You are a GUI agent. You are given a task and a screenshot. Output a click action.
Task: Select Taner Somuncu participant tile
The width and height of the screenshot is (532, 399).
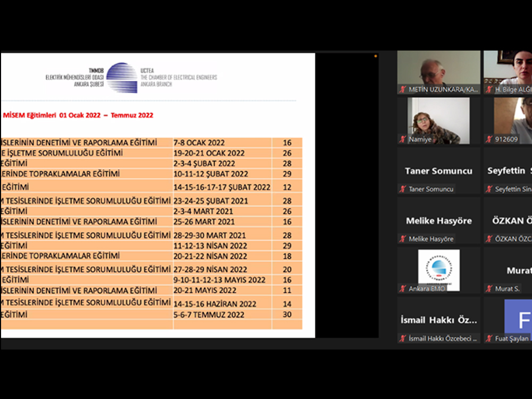point(439,171)
